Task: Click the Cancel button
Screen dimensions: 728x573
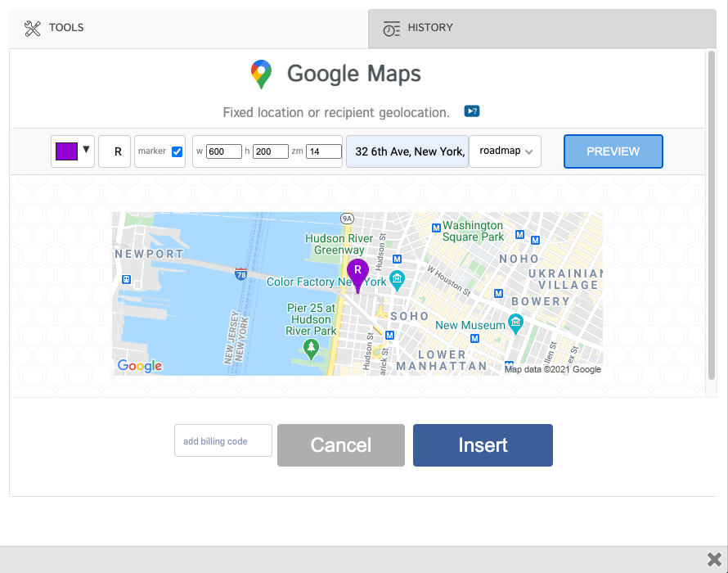Action: tap(341, 445)
